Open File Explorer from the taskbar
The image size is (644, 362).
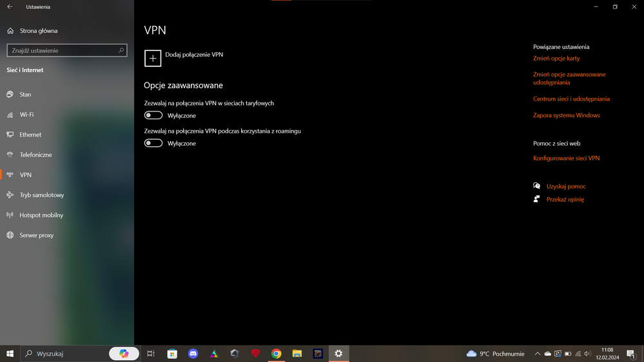(297, 354)
